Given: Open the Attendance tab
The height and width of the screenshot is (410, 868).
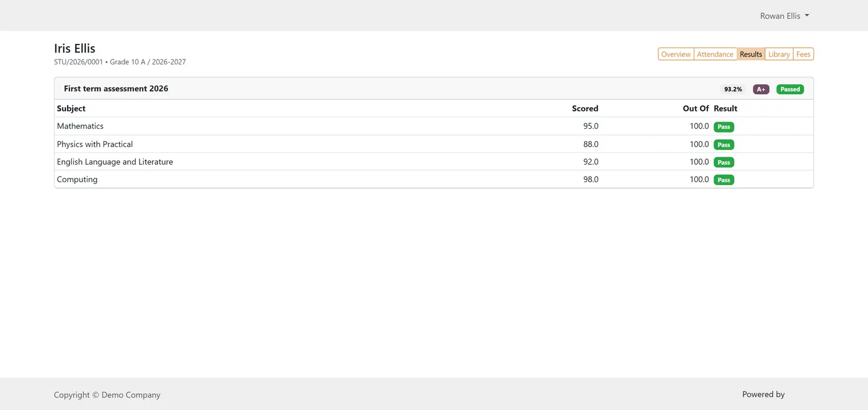Looking at the screenshot, I should coord(715,55).
